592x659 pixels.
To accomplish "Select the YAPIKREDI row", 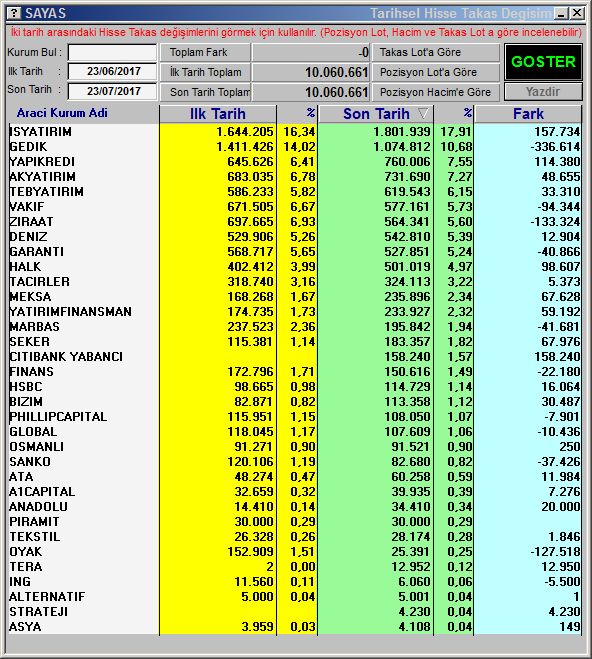I will pos(295,161).
